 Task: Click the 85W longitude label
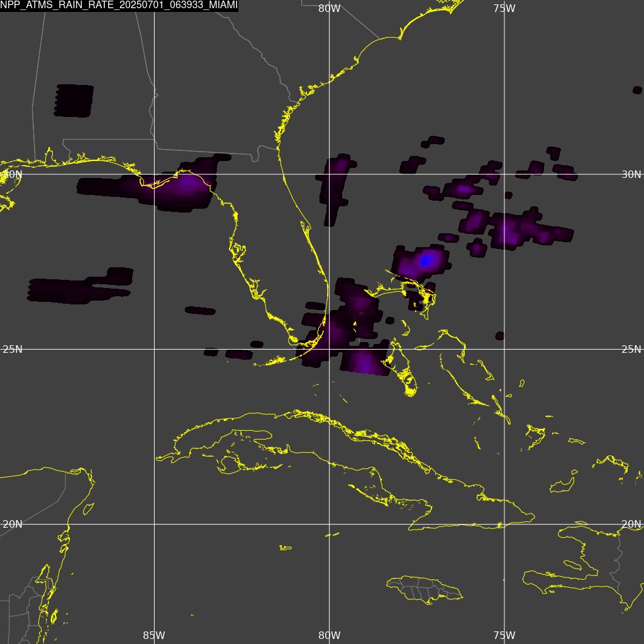[x=154, y=635]
